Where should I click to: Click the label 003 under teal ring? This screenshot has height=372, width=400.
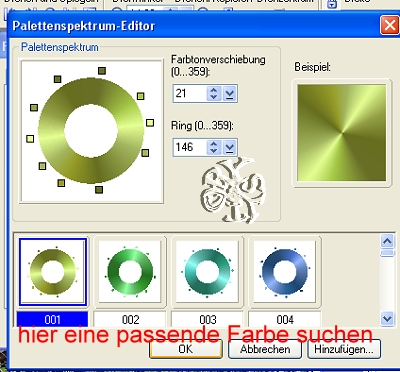[x=208, y=320]
